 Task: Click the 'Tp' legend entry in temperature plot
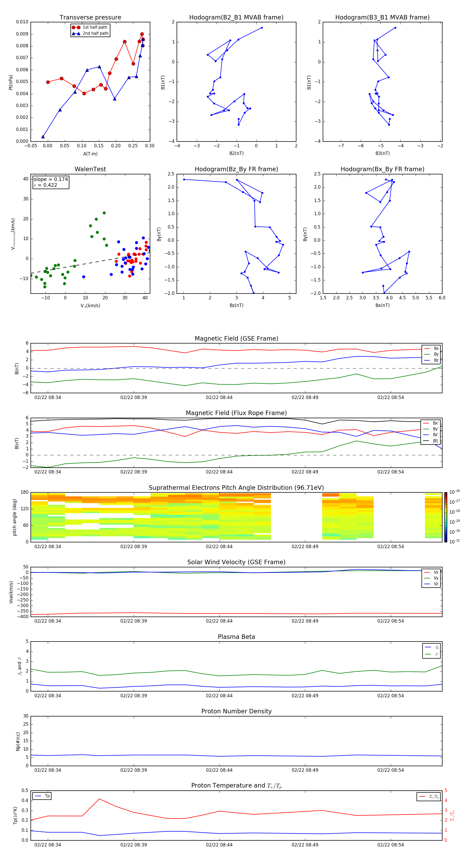pyautogui.click(x=42, y=796)
